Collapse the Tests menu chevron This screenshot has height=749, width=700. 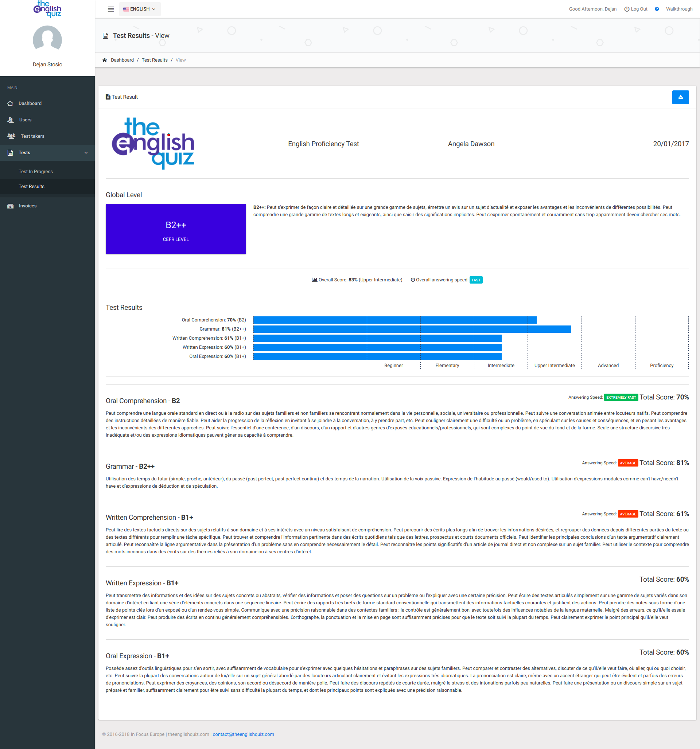tap(86, 153)
